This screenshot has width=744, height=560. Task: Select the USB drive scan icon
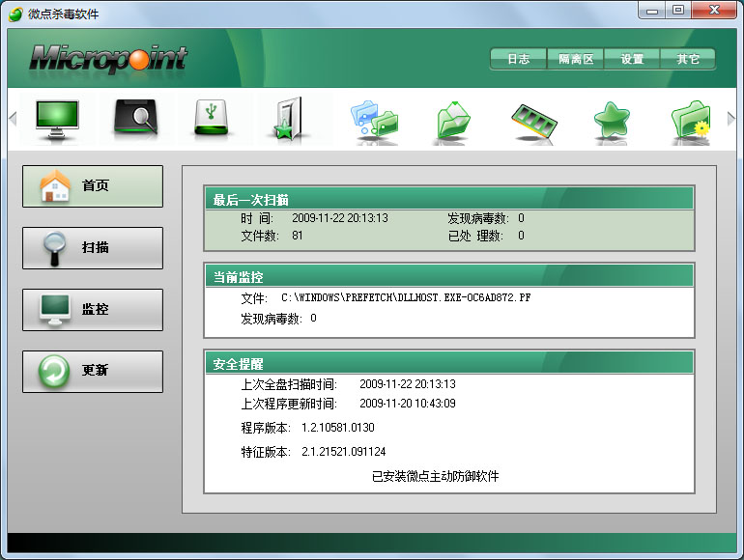point(212,118)
